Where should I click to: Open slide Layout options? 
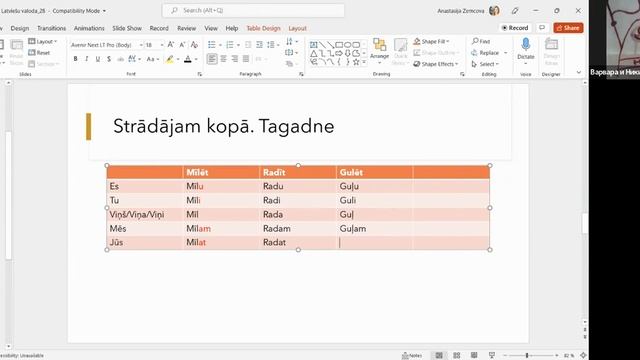pos(42,42)
